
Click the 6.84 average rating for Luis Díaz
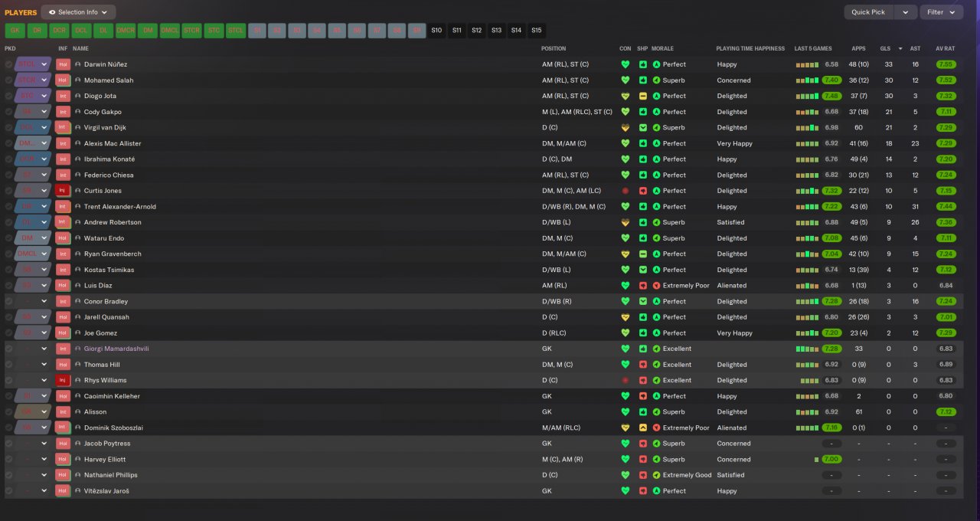coord(946,286)
